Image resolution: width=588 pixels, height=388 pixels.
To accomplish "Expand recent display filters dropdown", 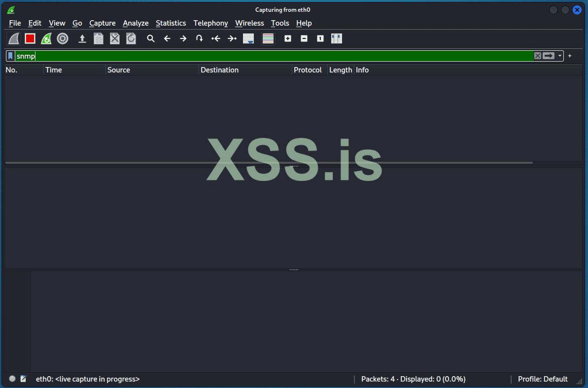I will click(x=560, y=56).
